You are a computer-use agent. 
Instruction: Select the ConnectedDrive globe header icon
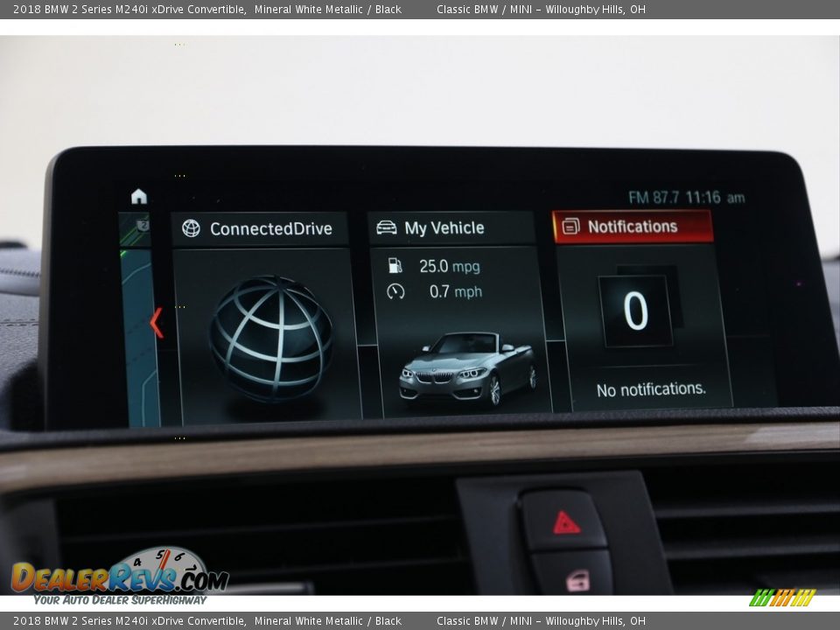(191, 229)
